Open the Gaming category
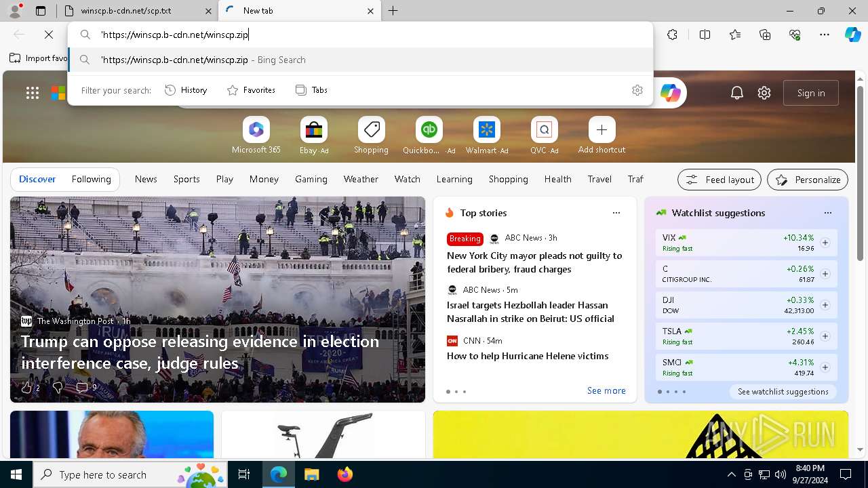This screenshot has height=488, width=868. click(x=311, y=179)
